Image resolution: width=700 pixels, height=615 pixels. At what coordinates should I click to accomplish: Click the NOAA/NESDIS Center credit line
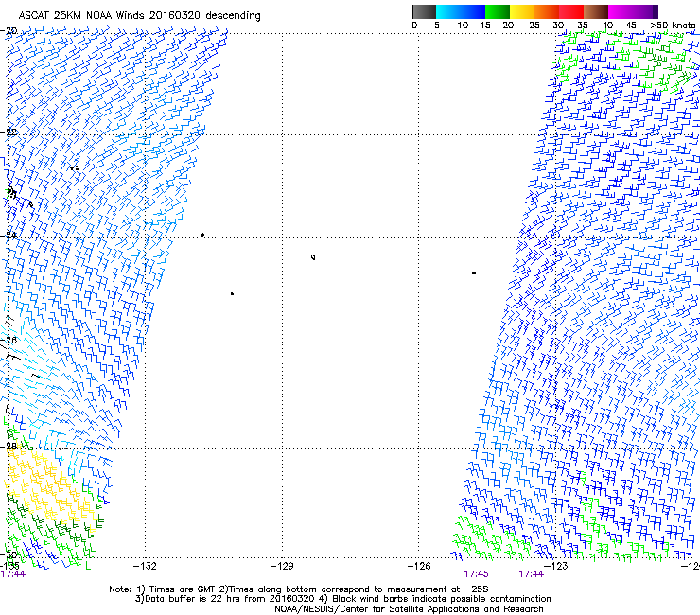(409, 609)
